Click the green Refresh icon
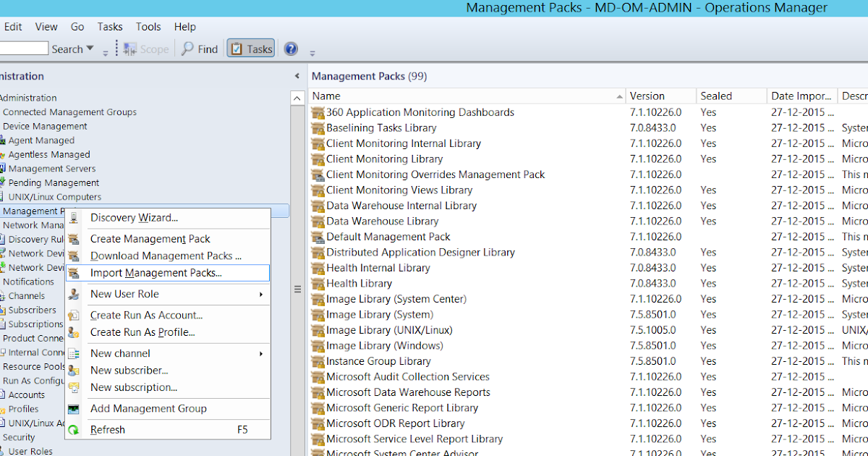 (74, 430)
